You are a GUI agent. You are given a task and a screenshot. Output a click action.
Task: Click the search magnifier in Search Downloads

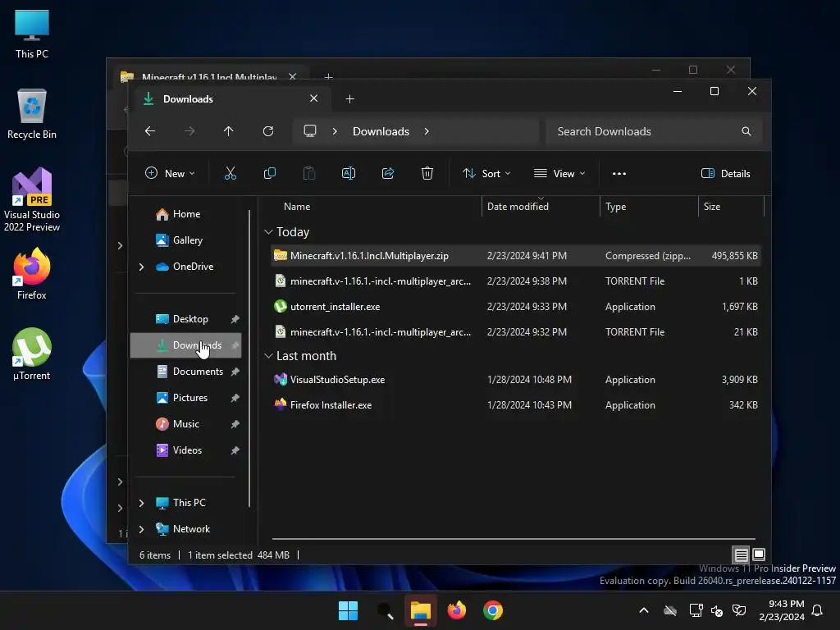(746, 131)
